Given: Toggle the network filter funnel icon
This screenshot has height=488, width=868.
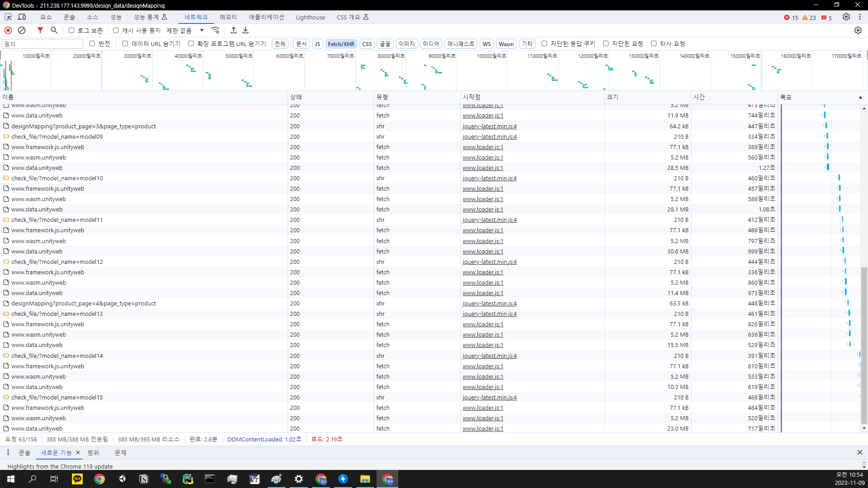Looking at the screenshot, I should coord(40,30).
